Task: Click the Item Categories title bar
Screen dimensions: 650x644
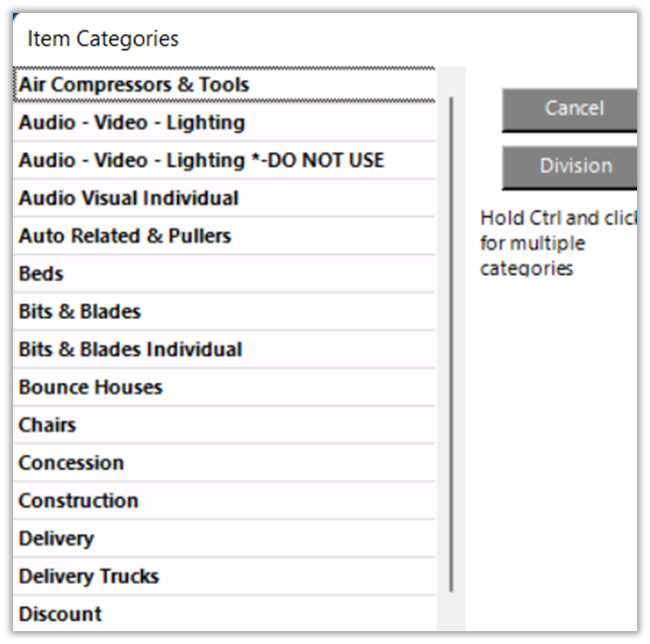Action: pos(277,39)
